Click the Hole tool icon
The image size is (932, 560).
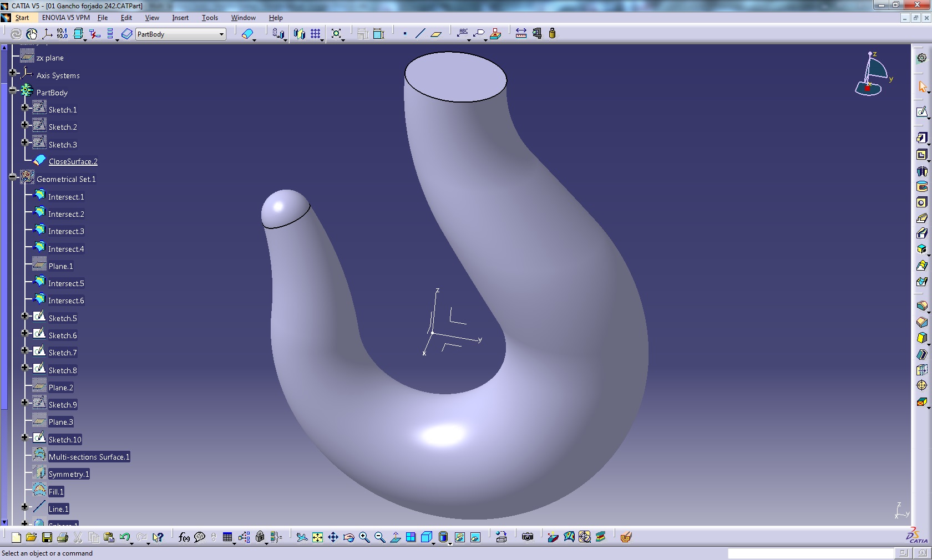(x=921, y=202)
